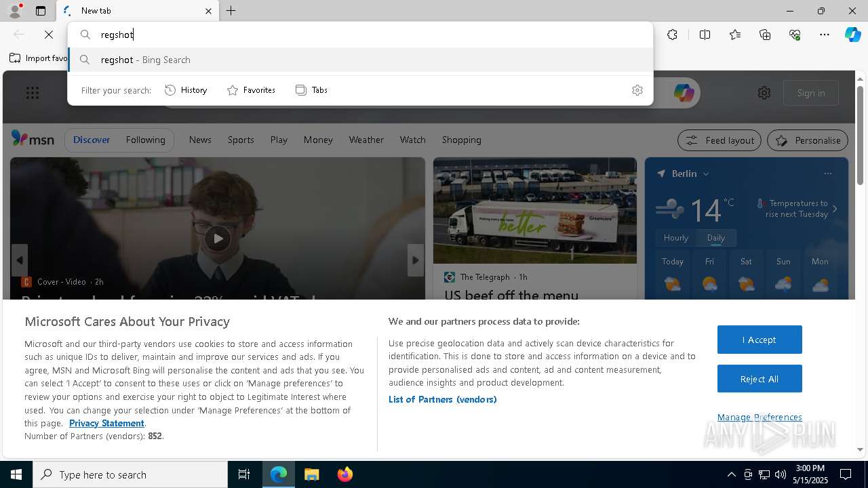This screenshot has width=868, height=488.
Task: Expand Berlin location dropdown
Action: [705, 174]
